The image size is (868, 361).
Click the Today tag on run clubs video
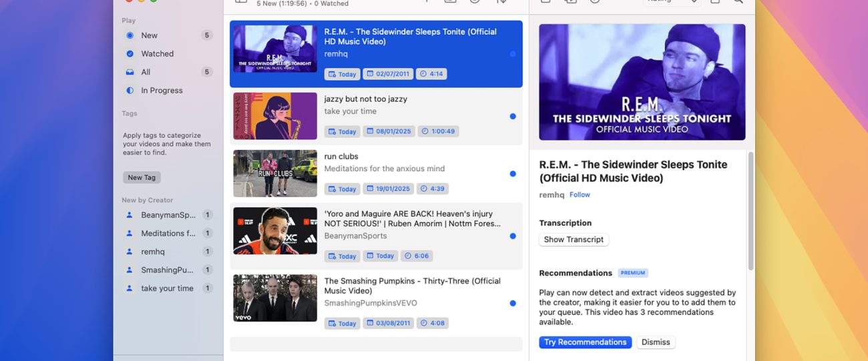click(342, 189)
